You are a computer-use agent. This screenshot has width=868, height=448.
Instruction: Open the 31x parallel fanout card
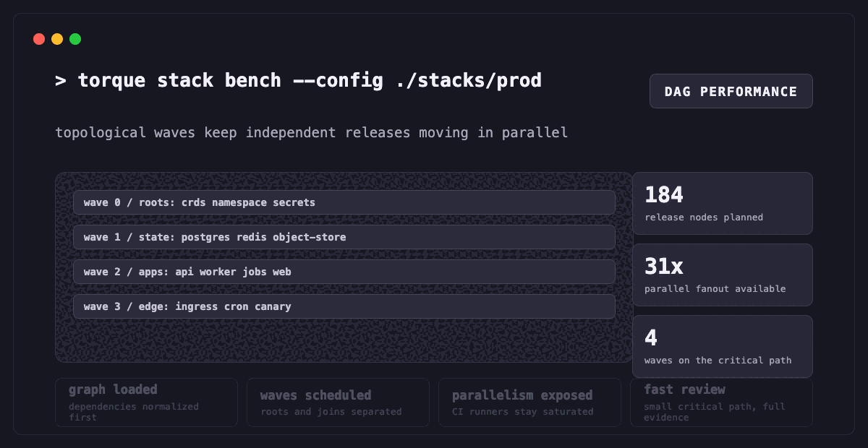tap(723, 275)
